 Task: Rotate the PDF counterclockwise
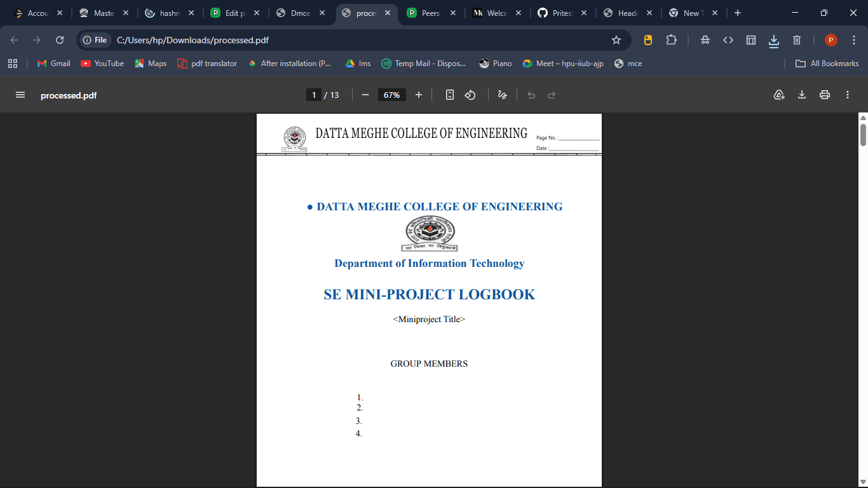470,95
